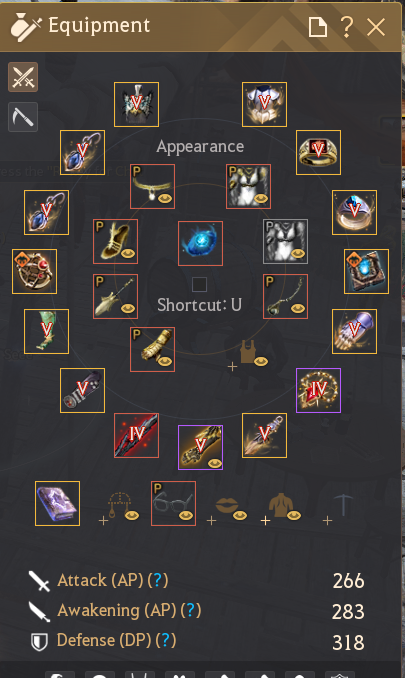Click the IV red crystal belt slot

point(318,390)
